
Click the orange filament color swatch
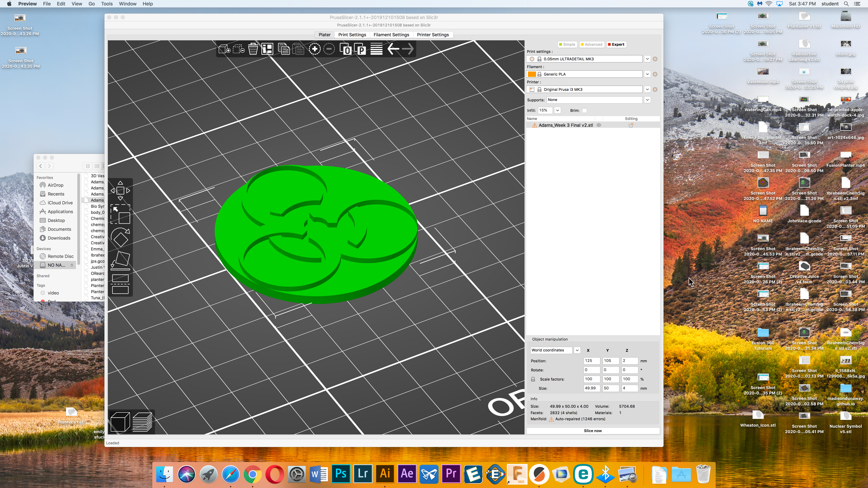coord(532,74)
